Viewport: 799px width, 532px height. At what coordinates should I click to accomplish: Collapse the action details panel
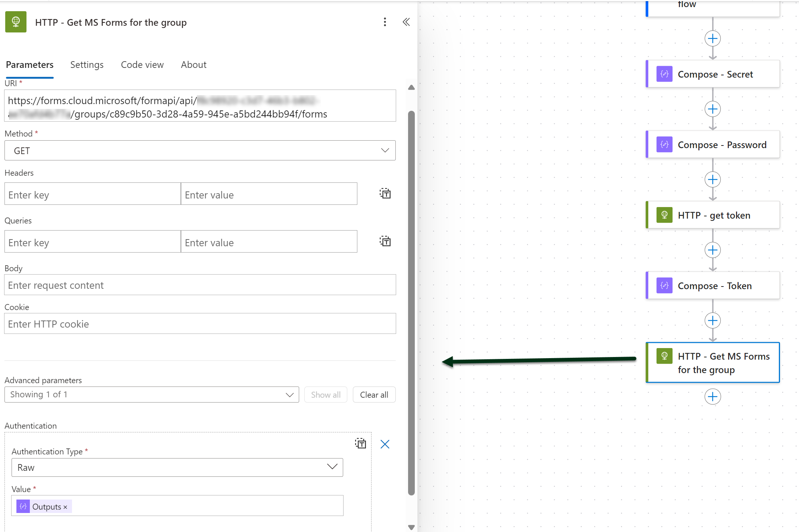(406, 22)
